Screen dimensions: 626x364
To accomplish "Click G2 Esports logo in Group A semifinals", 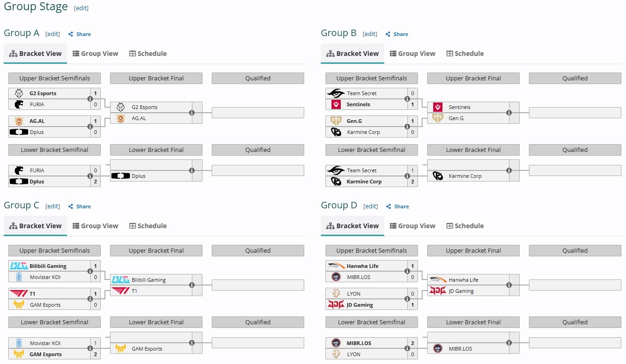I will point(19,93).
